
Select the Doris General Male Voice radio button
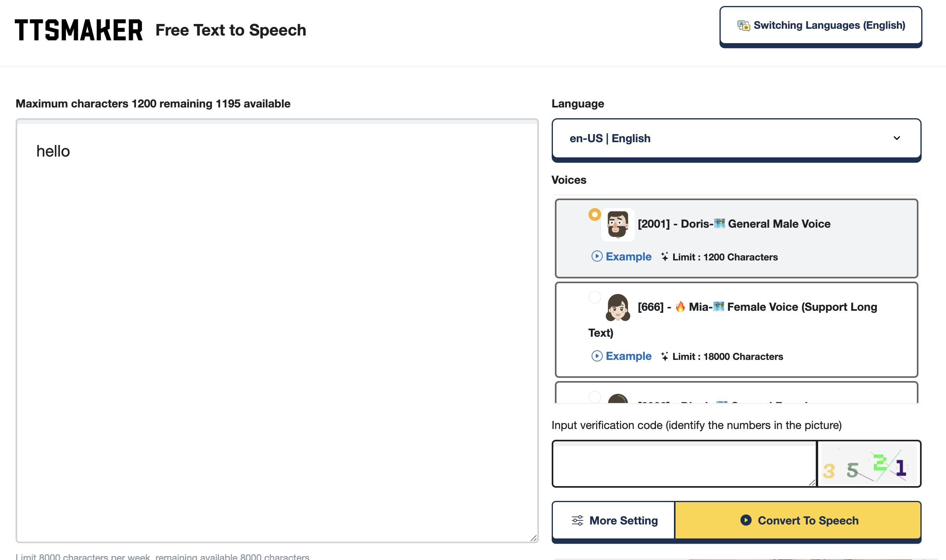[x=595, y=214]
